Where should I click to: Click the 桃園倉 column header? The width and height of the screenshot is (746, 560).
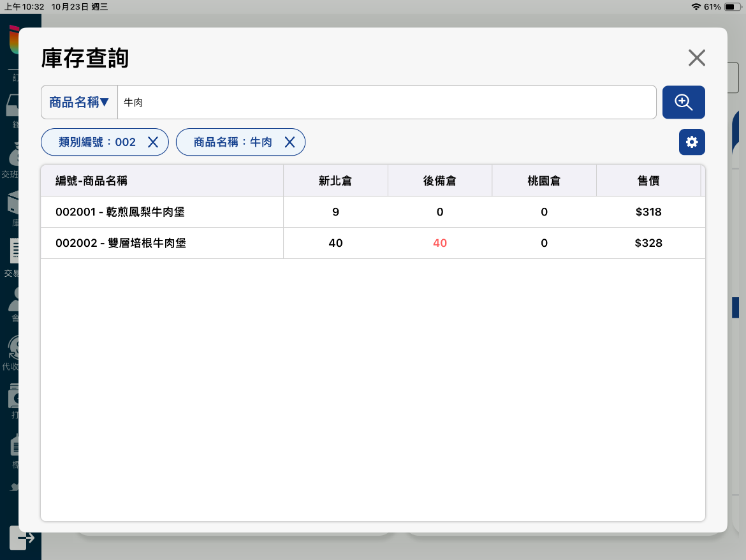coord(544,181)
